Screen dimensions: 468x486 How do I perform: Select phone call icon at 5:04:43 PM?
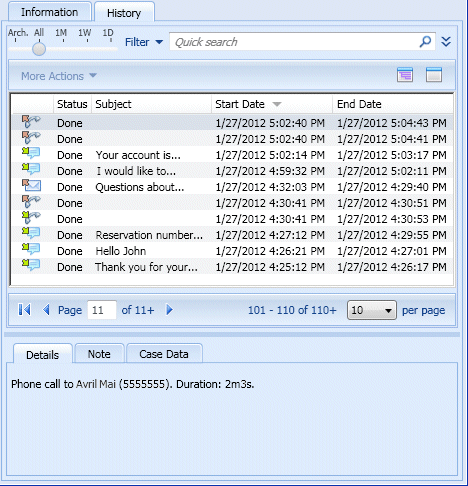point(31,121)
